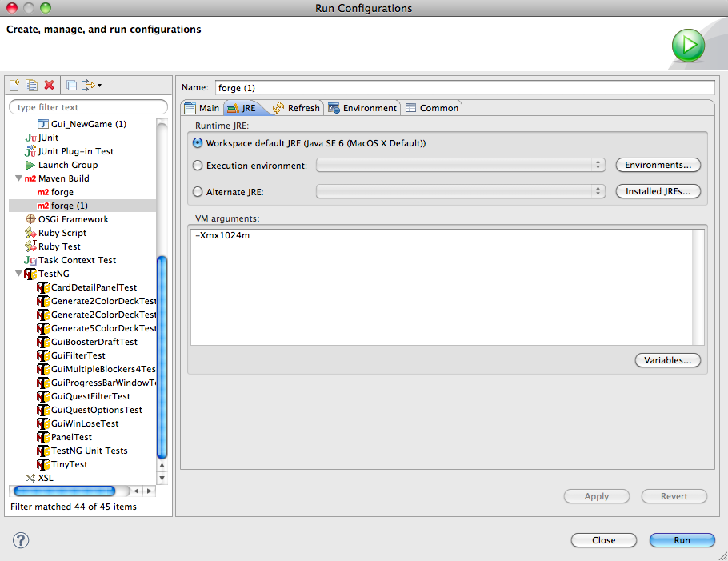Click the new launch configuration icon
This screenshot has height=561, width=728.
click(x=14, y=85)
